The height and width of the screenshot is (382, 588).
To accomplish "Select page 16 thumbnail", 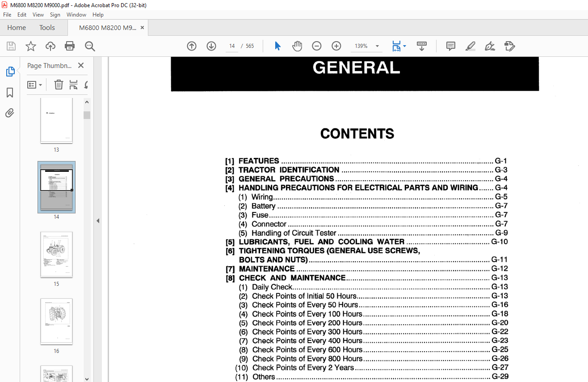I will 56,322.
